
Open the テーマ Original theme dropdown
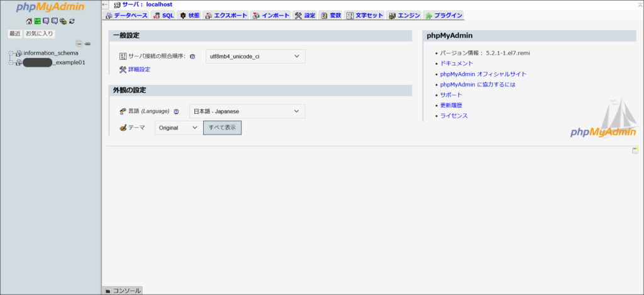179,128
